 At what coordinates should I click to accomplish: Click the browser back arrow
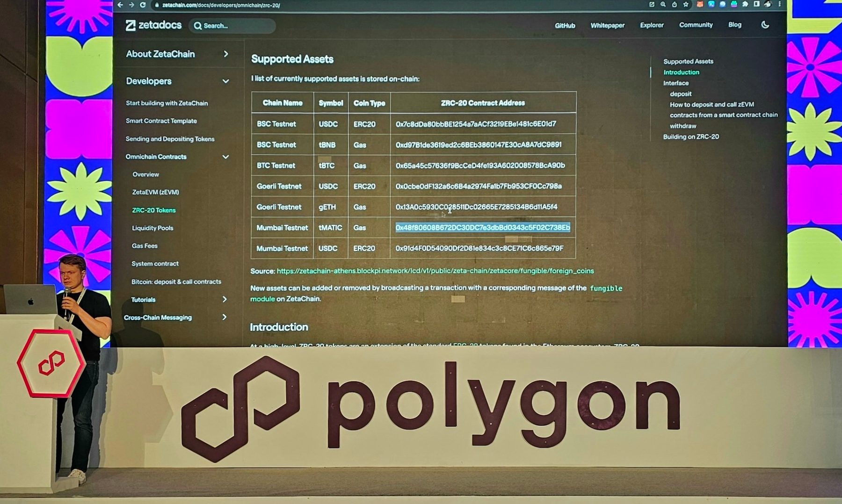120,5
